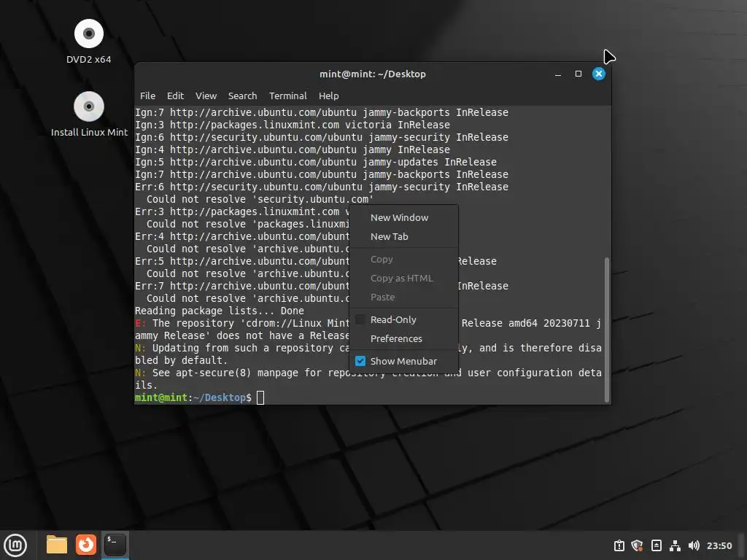Minimize the terminal window
The image size is (747, 560).
(558, 74)
